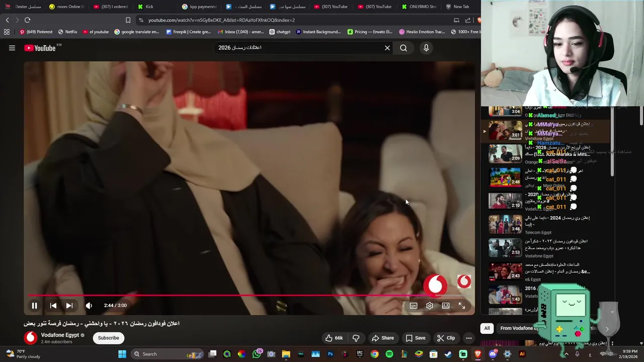Open Vodafone Egypt channel name link
Viewport: 644px width, 362px height.
60,335
